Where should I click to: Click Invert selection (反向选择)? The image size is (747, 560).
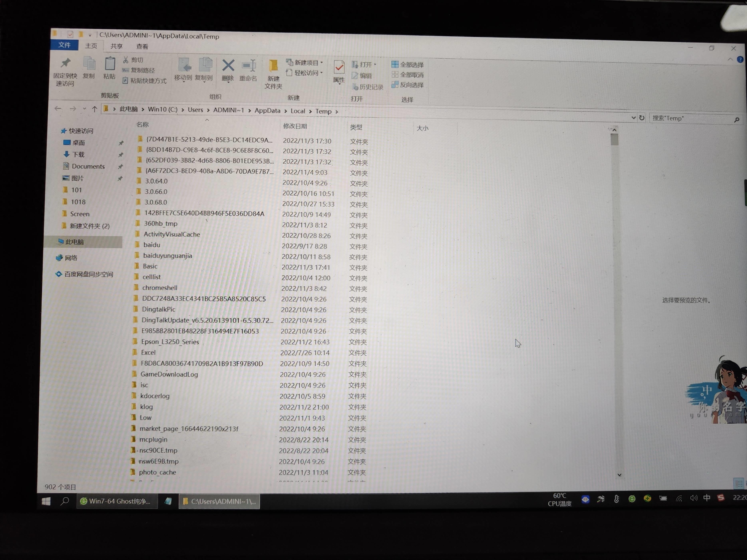[408, 85]
